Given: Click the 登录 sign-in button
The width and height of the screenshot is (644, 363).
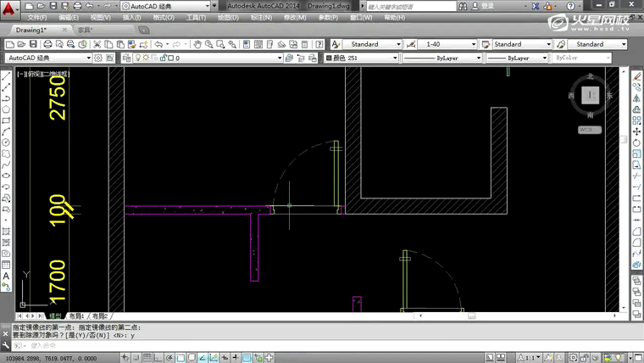Looking at the screenshot, I should click(486, 5).
